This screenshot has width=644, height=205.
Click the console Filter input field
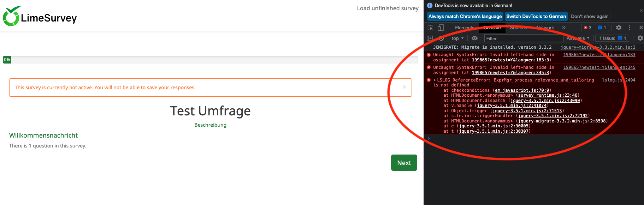(x=524, y=38)
